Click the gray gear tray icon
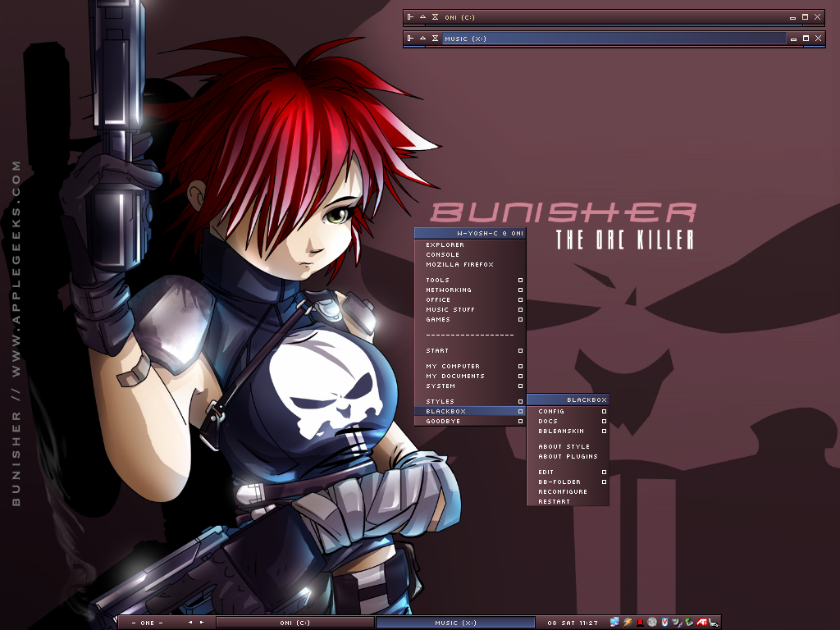Image resolution: width=840 pixels, height=630 pixels. coord(652,623)
